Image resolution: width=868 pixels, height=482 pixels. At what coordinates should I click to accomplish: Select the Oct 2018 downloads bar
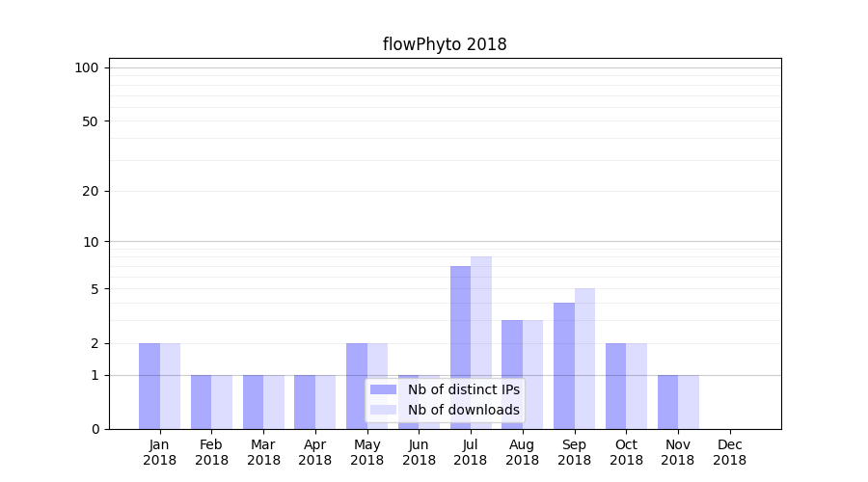[637, 386]
